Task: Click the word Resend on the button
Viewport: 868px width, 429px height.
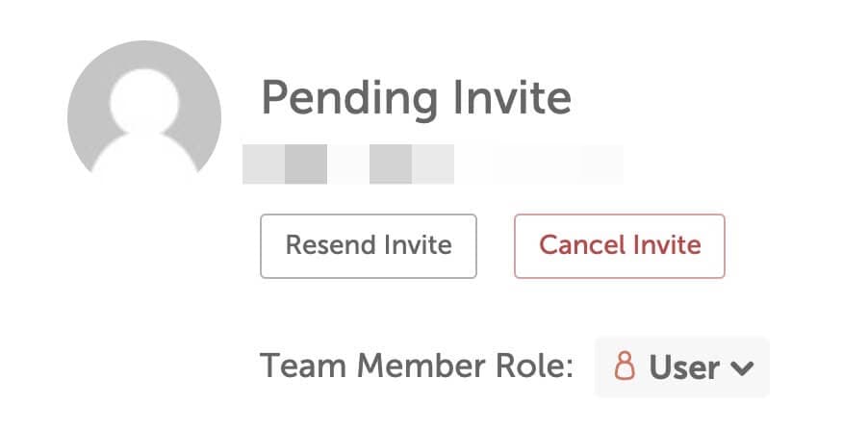Action: click(x=322, y=245)
